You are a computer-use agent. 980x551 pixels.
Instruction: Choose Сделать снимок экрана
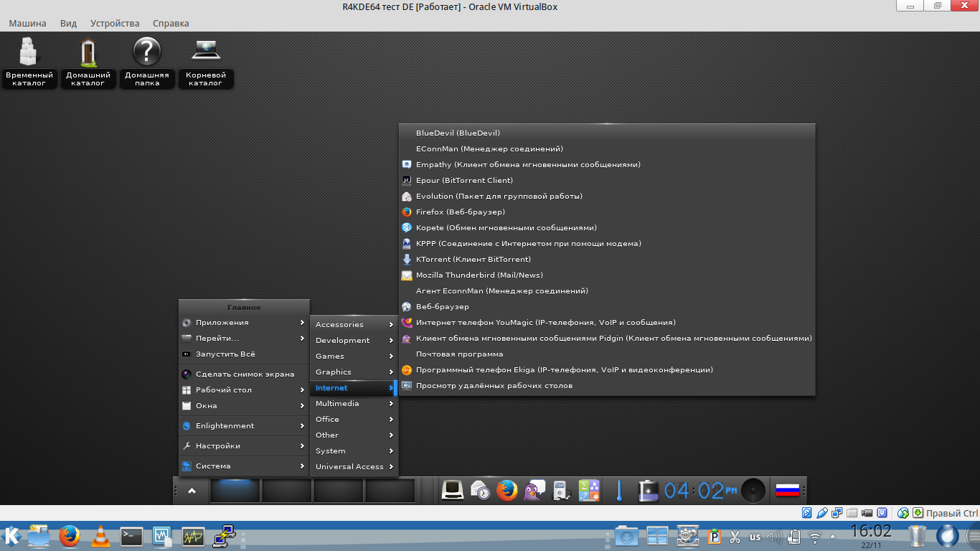click(x=244, y=375)
